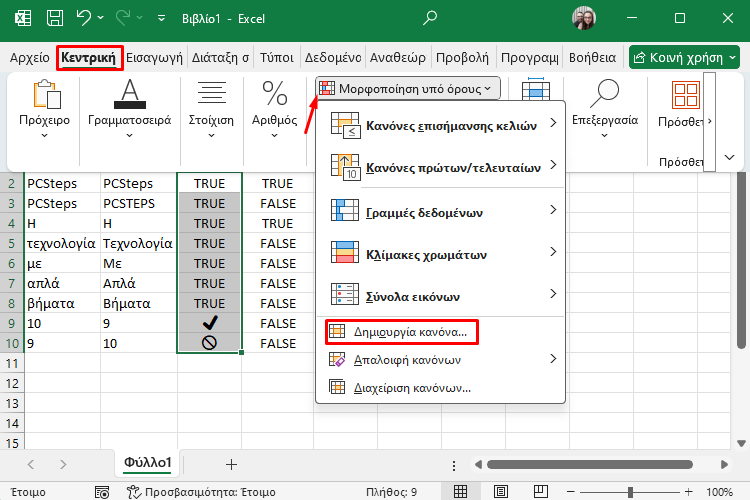Image resolution: width=750 pixels, height=500 pixels.
Task: Switch to the Βοήθεια tab
Action: 592,58
